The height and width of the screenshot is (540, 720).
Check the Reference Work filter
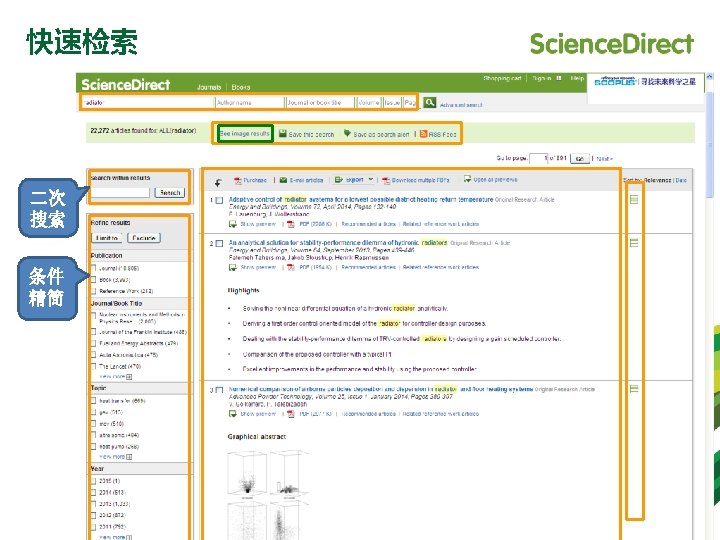coord(94,291)
